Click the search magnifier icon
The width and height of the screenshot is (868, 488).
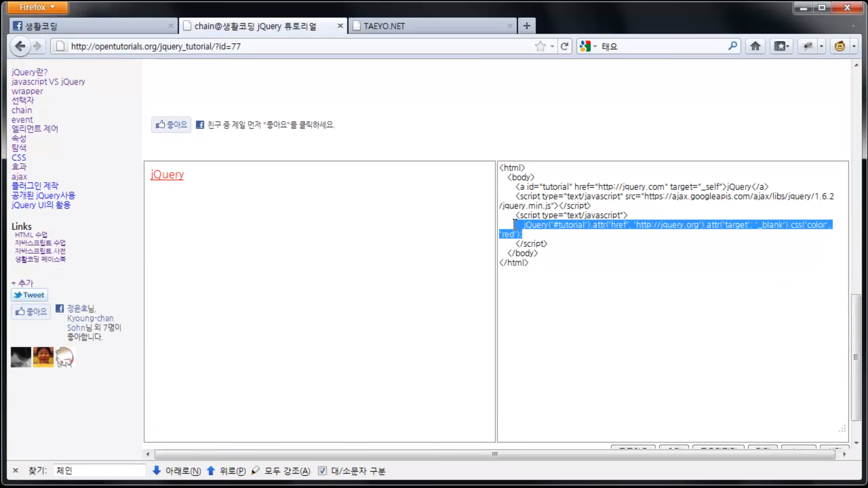pyautogui.click(x=732, y=46)
